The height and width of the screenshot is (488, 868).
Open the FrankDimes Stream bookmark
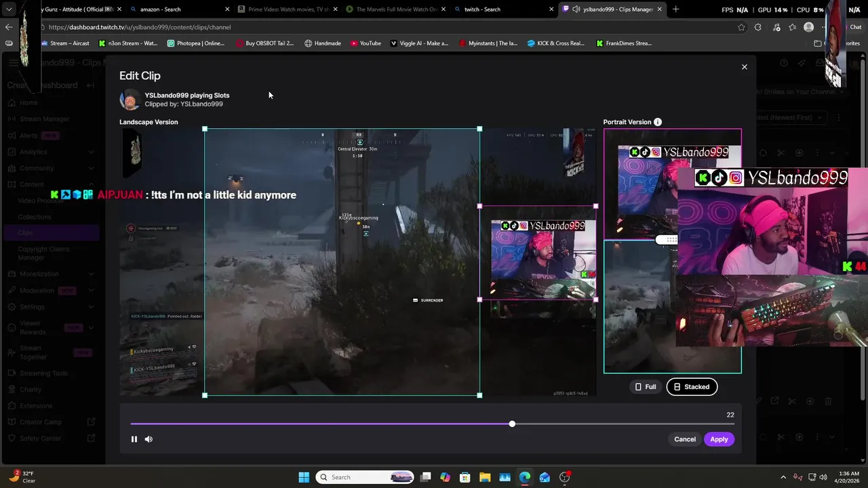click(624, 43)
